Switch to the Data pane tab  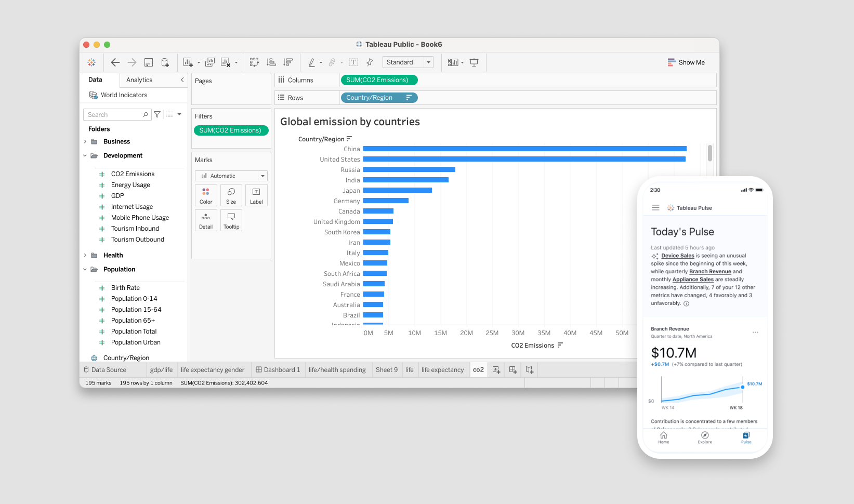coord(95,80)
